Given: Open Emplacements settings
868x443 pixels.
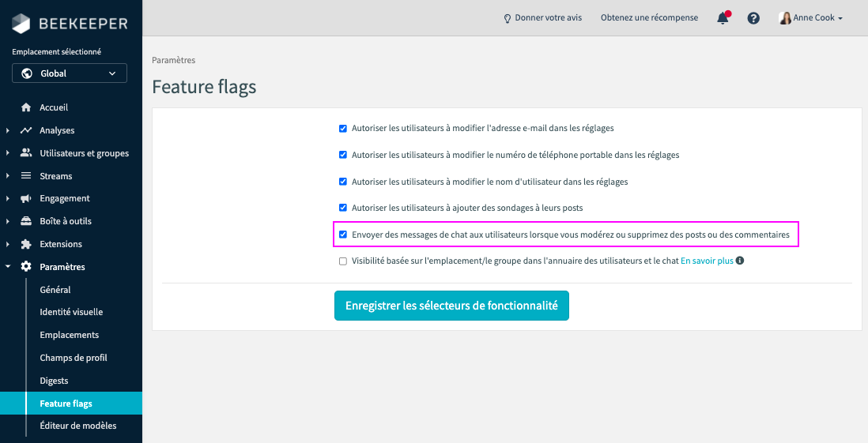Looking at the screenshot, I should coord(70,335).
